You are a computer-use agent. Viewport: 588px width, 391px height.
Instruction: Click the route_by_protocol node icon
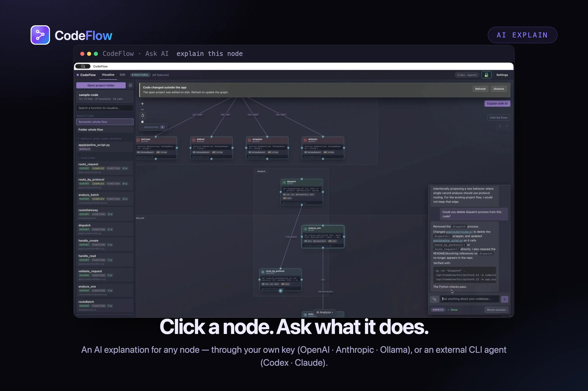coord(263,272)
